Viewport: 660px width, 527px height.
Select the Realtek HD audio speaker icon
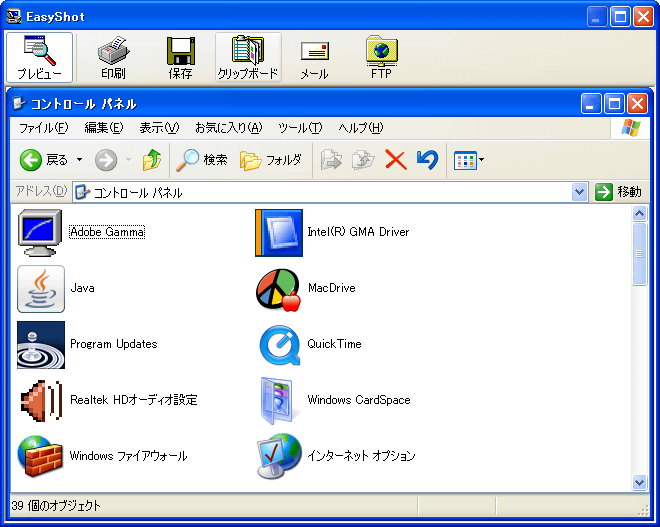[x=41, y=401]
